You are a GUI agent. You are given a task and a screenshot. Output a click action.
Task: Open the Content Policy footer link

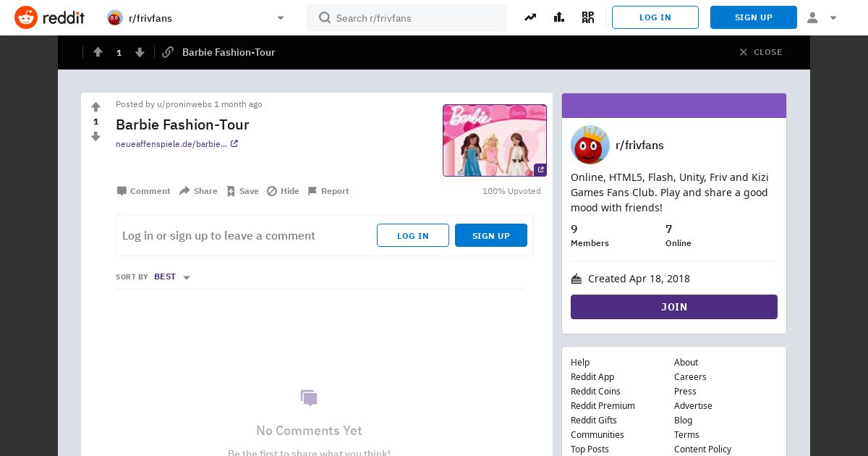tap(702, 449)
